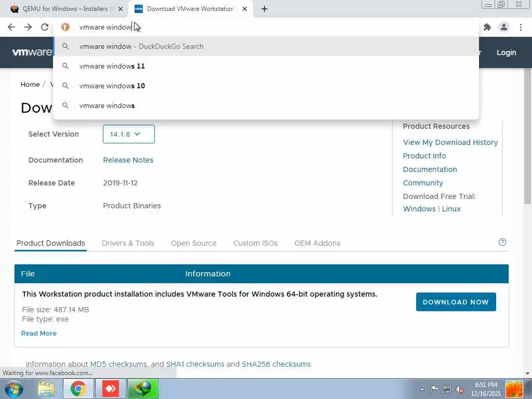This screenshot has width=532, height=399.
Task: Click the Login link in the header
Action: (x=506, y=52)
